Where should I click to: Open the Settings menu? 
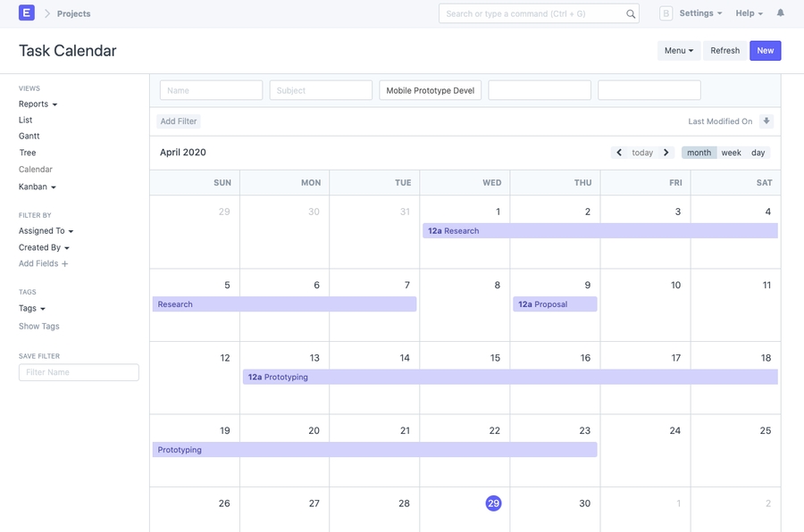700,13
